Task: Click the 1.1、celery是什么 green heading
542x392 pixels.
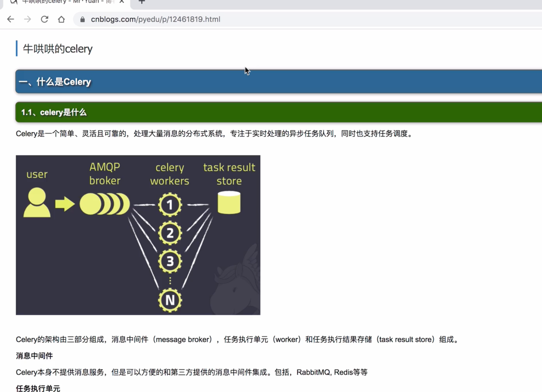Action: (x=54, y=112)
